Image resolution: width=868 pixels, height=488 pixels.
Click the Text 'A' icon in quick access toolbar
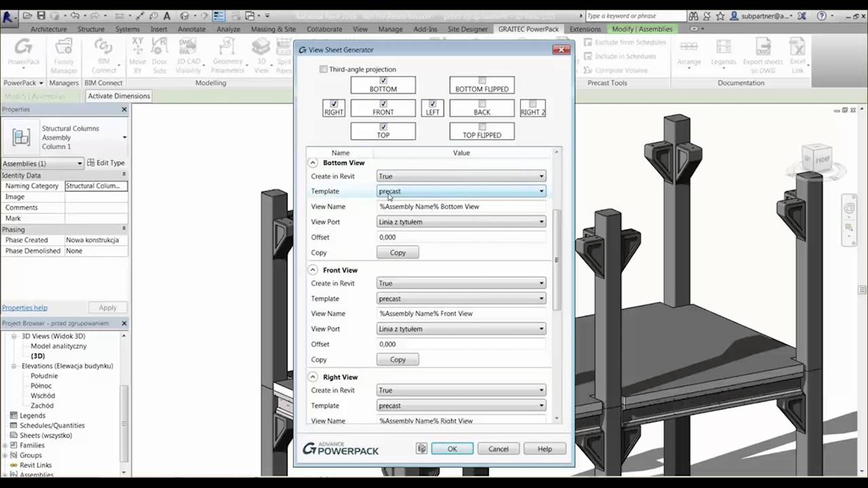pyautogui.click(x=167, y=16)
